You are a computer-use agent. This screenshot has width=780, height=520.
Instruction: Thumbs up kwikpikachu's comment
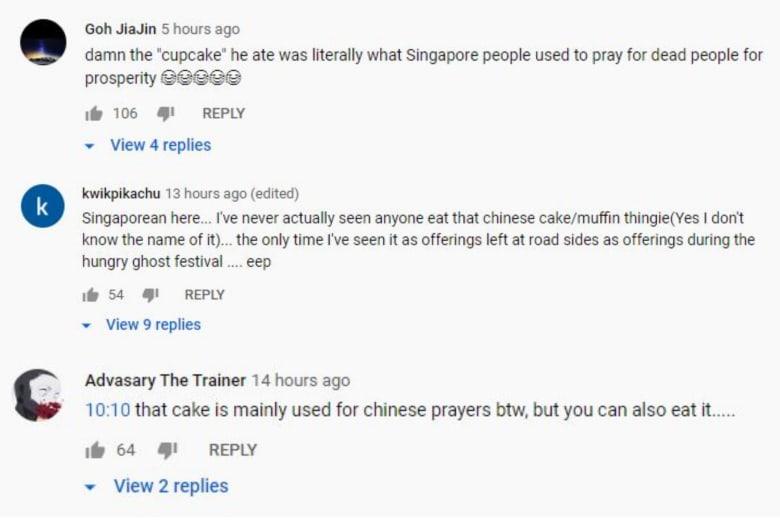[x=91, y=295]
